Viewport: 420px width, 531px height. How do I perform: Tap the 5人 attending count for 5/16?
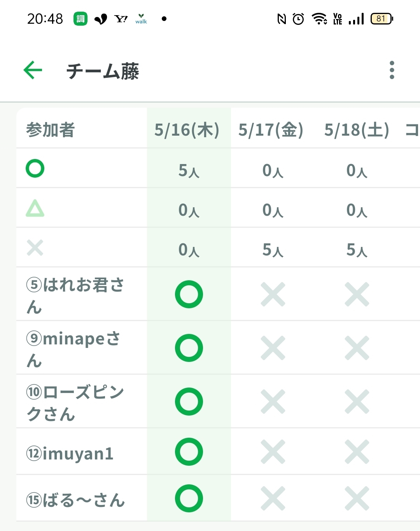tap(189, 170)
